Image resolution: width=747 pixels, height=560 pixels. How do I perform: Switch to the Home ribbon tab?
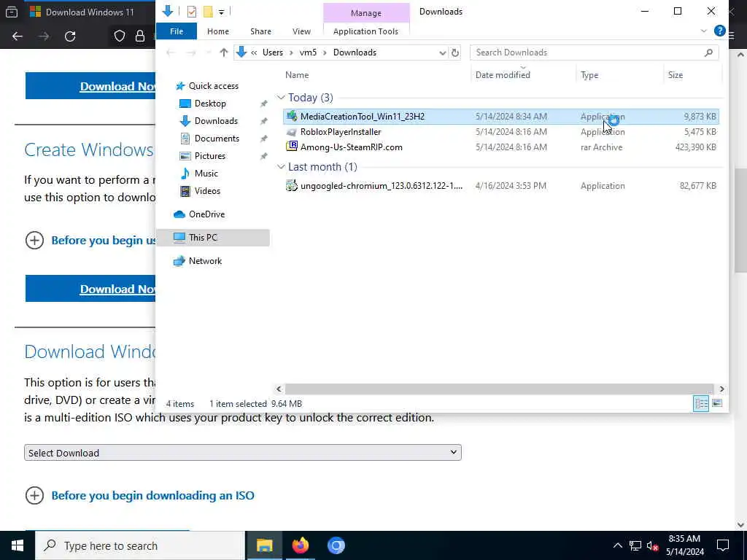pos(217,31)
